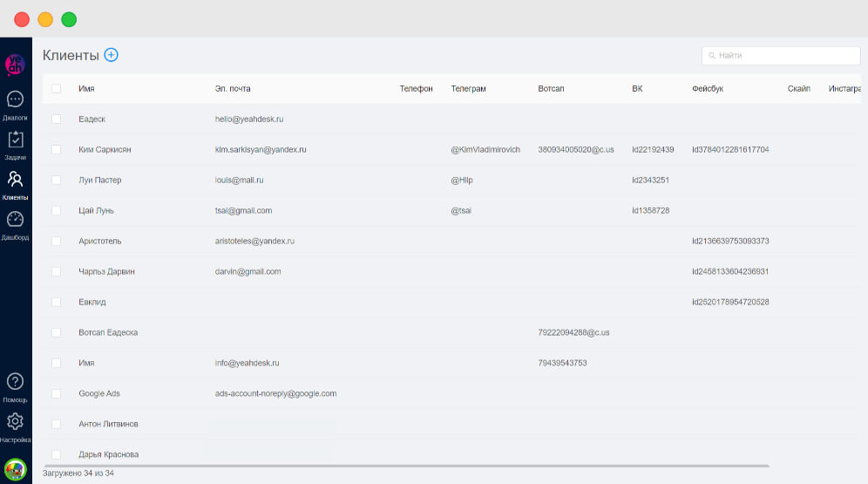Viewport: 868px width, 484px height.
Task: Open Помощь question mark icon
Action: tap(15, 382)
